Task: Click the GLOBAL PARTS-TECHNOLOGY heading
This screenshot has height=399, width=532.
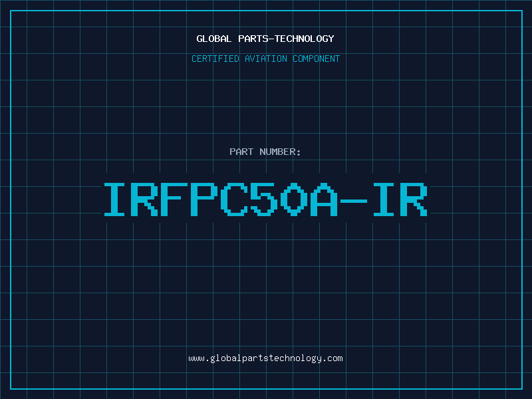Action: coord(265,39)
